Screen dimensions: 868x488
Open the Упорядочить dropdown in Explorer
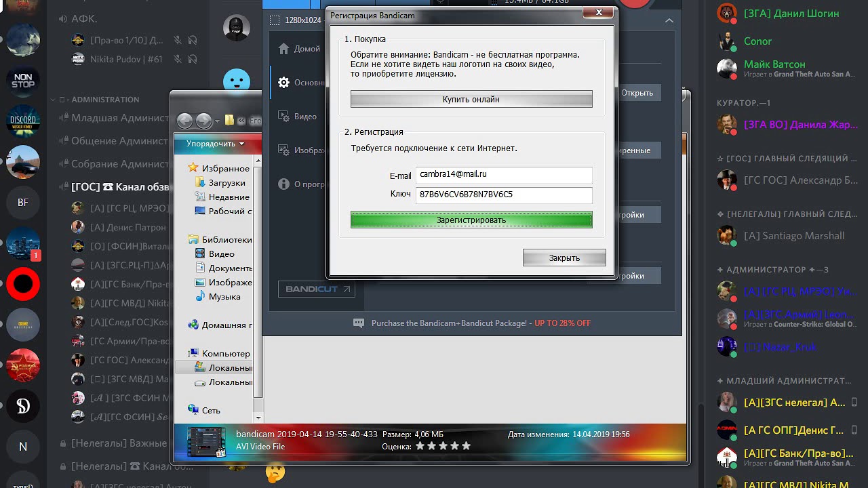[215, 144]
